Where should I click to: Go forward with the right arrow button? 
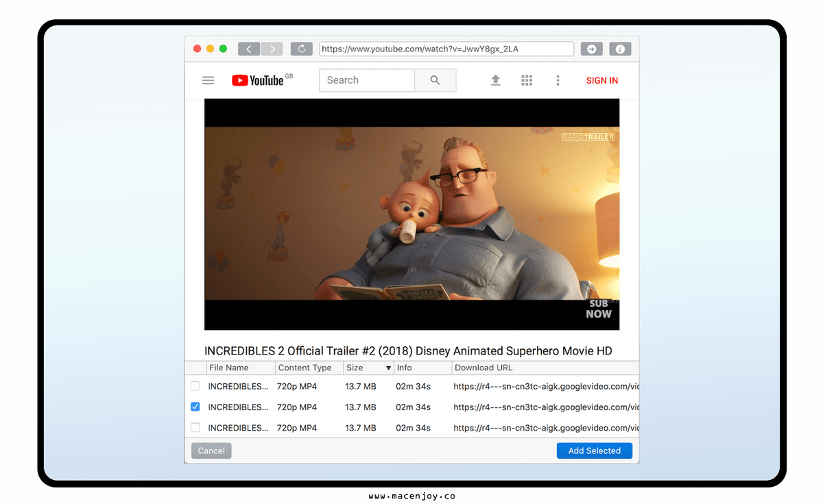click(272, 49)
